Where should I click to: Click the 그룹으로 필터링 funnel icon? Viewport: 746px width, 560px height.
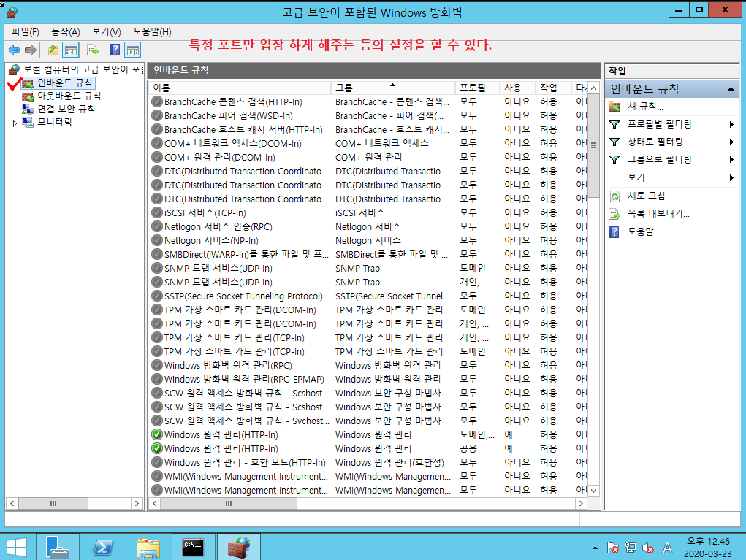coord(614,160)
